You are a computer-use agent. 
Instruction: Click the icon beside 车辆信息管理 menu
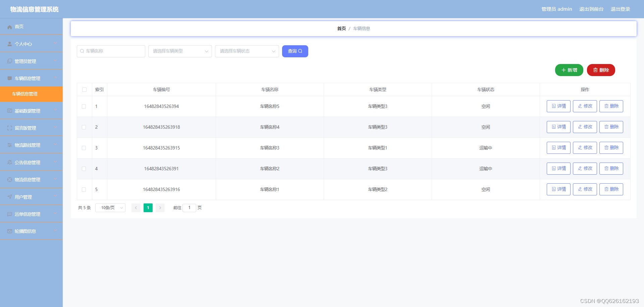[x=10, y=78]
